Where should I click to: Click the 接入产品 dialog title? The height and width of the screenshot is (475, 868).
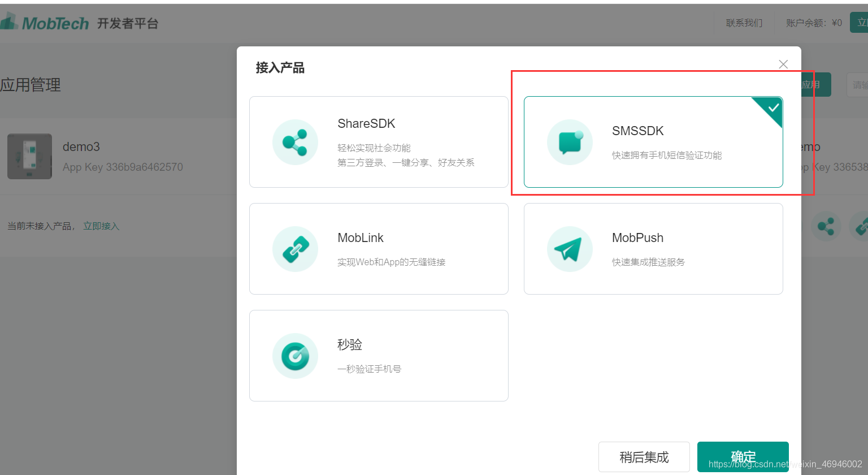pos(280,68)
